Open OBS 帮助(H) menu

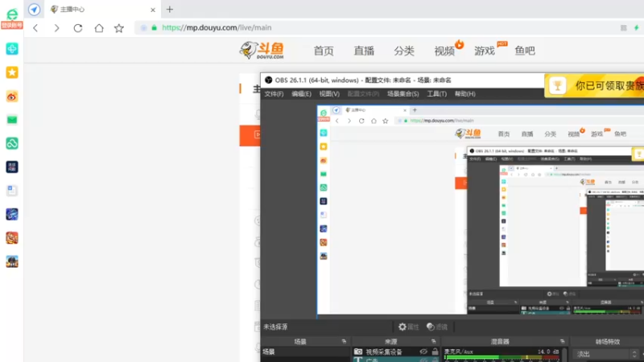pos(465,94)
